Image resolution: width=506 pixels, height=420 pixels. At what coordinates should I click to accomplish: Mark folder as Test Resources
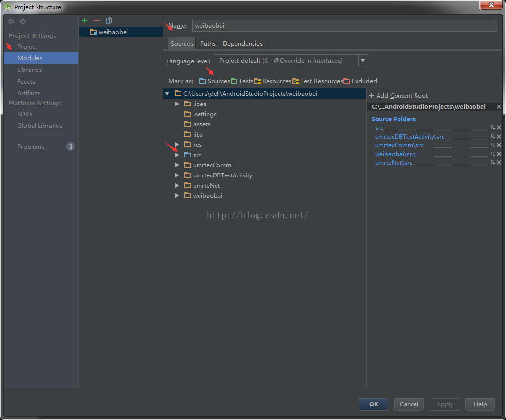tap(318, 81)
